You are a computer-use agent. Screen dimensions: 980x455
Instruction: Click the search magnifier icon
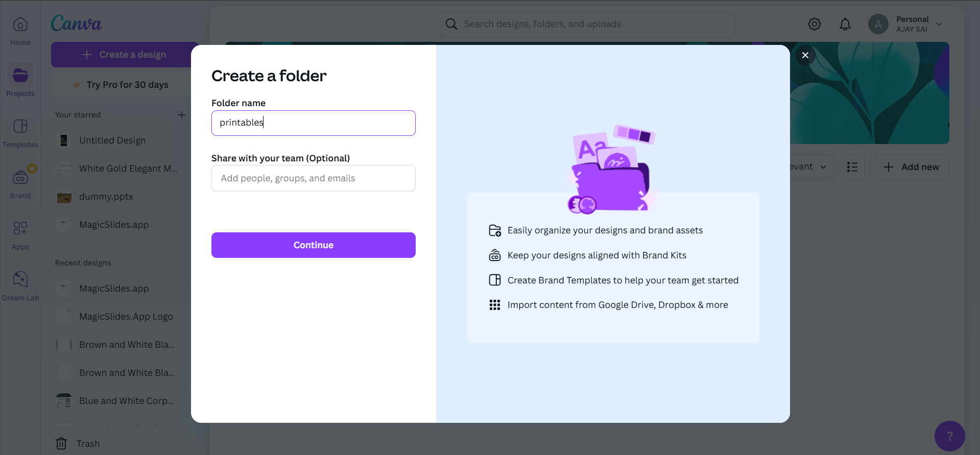451,24
